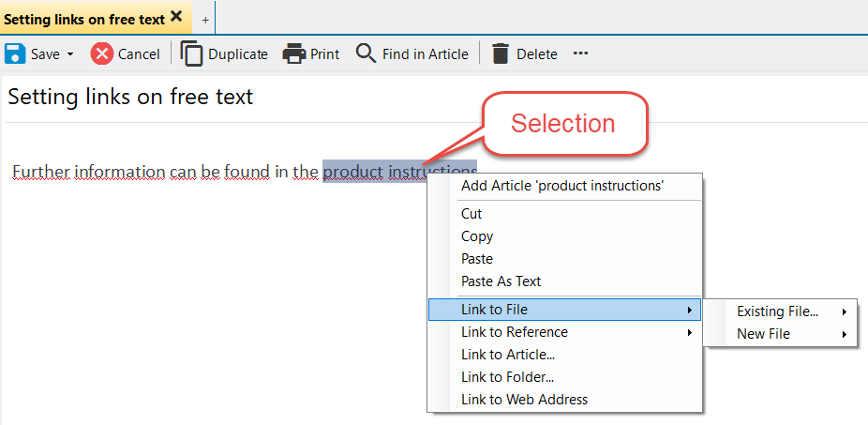Click the Delete trash icon

tap(501, 53)
